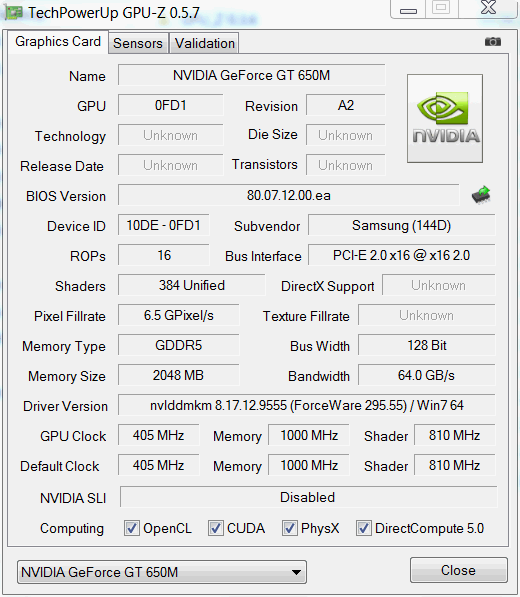Click the BIOS save chip icon
This screenshot has height=597, width=520.
(481, 195)
